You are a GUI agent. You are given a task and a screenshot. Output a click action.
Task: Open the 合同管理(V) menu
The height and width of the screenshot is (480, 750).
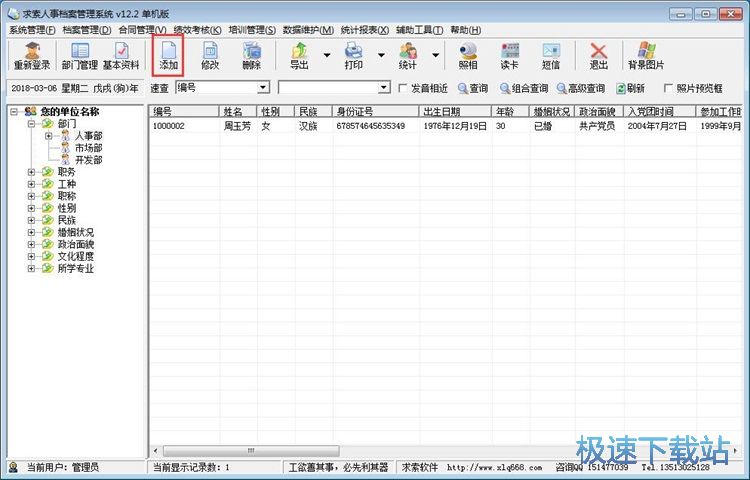[143, 30]
